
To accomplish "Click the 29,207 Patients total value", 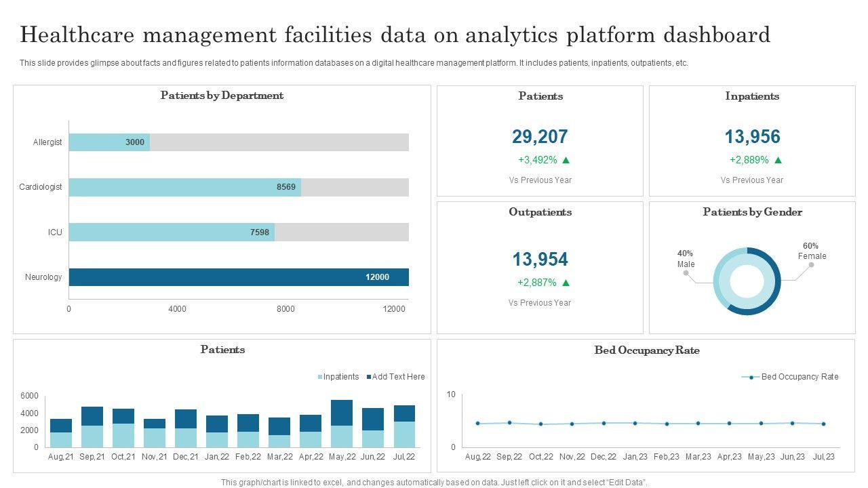I will [x=540, y=137].
